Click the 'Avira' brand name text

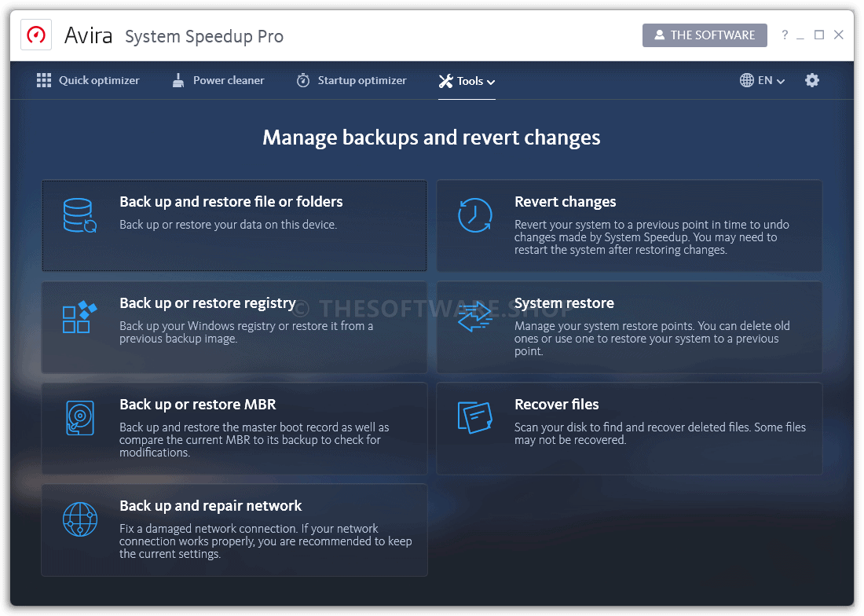tap(88, 36)
